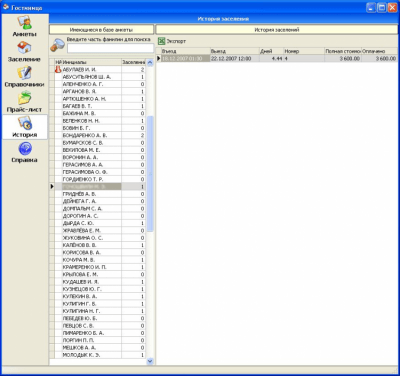The width and height of the screenshot is (400, 376).
Task: Click the Полная стоимость column header
Action: tap(343, 51)
